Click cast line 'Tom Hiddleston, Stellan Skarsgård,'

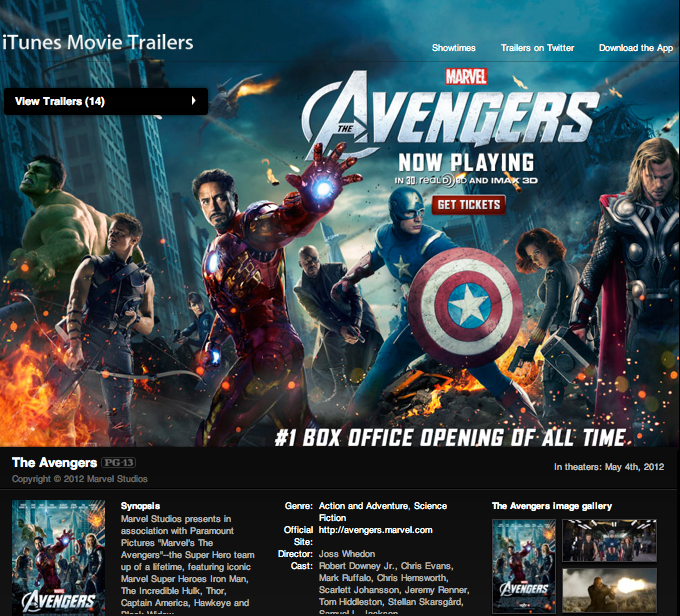[391, 602]
